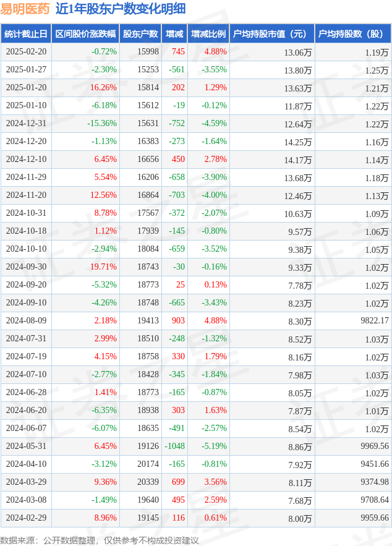Select the 区间股价涨跌幅 column header
392x546 pixels.
(x=85, y=34)
